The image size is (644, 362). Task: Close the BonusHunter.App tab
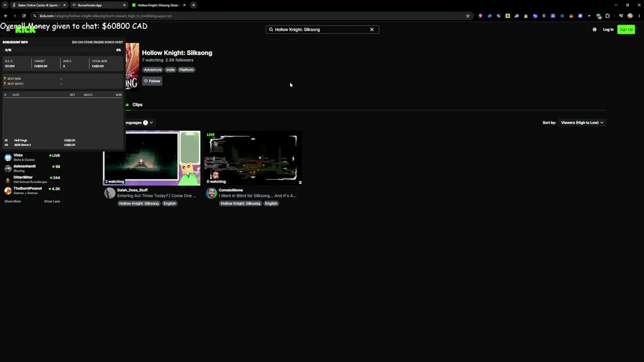click(x=124, y=5)
